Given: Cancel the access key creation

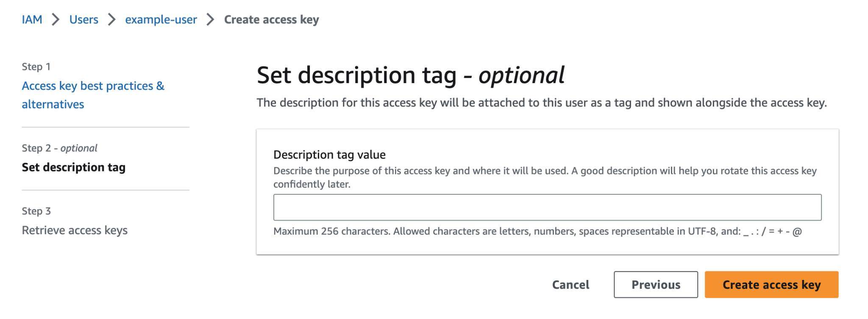Looking at the screenshot, I should click(570, 285).
